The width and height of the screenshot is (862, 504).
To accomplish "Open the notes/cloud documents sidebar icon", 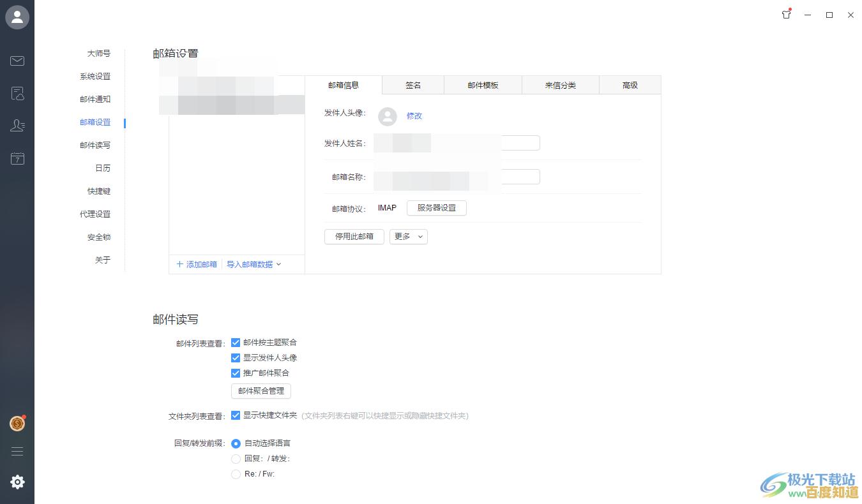I will tap(17, 93).
